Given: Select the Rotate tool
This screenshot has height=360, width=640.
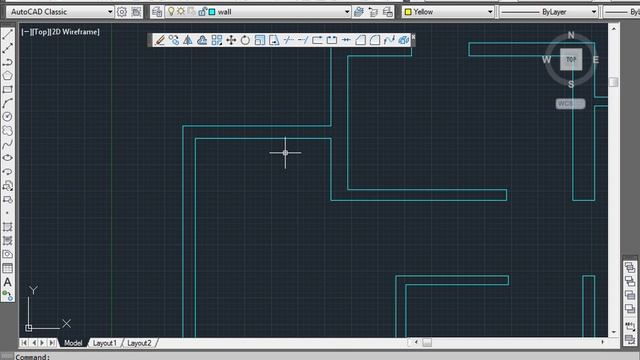Looking at the screenshot, I should click(x=245, y=40).
